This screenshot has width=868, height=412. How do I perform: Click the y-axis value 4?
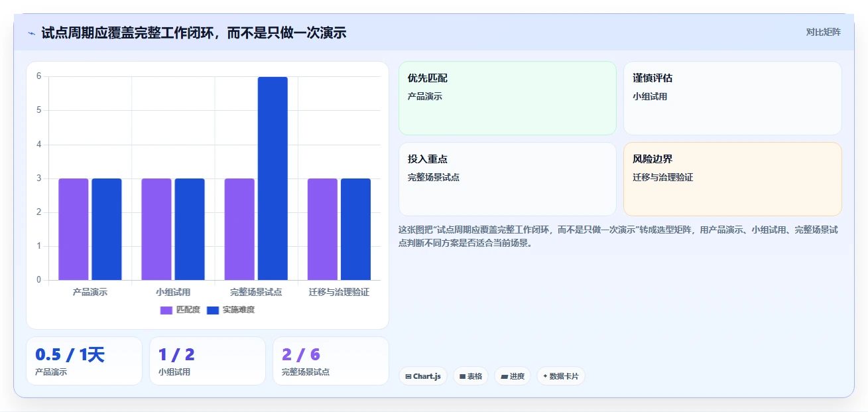coord(39,144)
